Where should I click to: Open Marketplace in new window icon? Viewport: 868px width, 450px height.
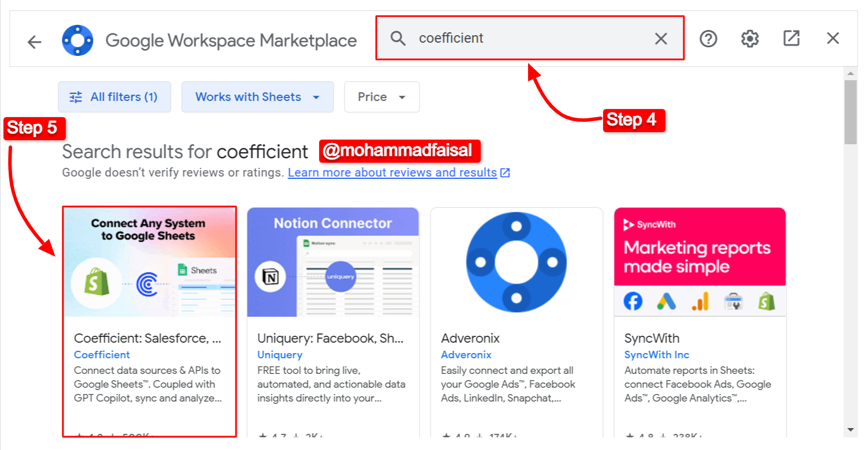(x=791, y=39)
